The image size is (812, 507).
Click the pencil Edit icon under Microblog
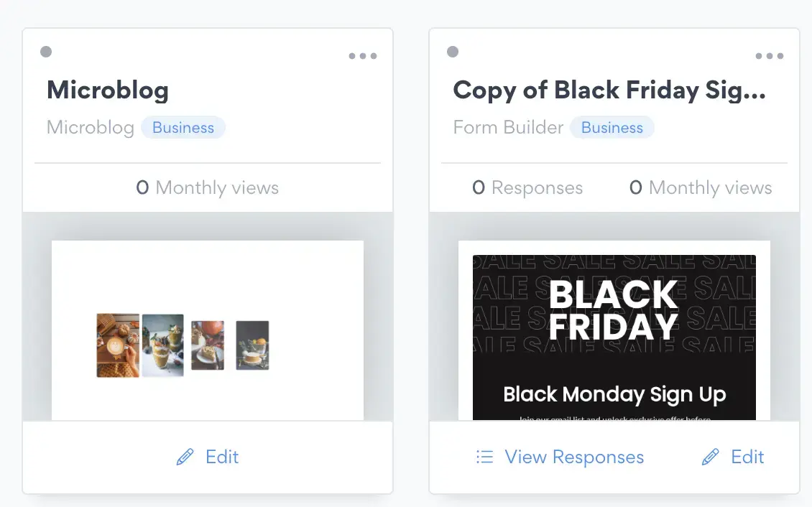point(185,457)
